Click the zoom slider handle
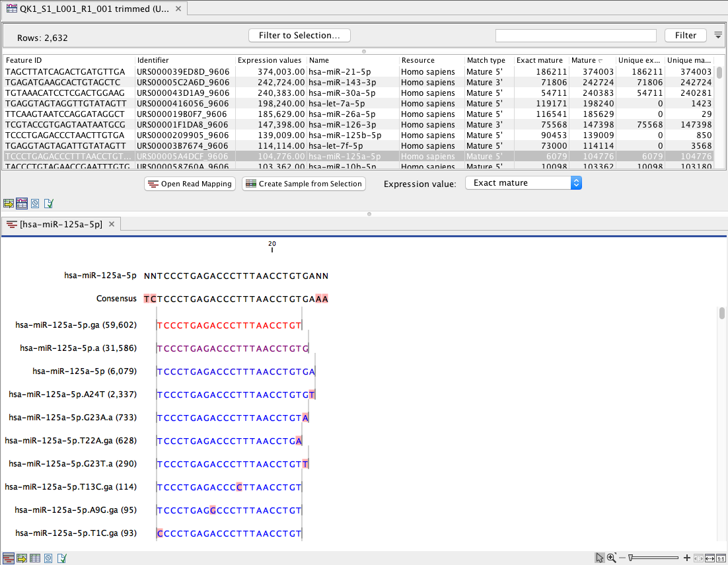728x565 pixels. (x=632, y=558)
